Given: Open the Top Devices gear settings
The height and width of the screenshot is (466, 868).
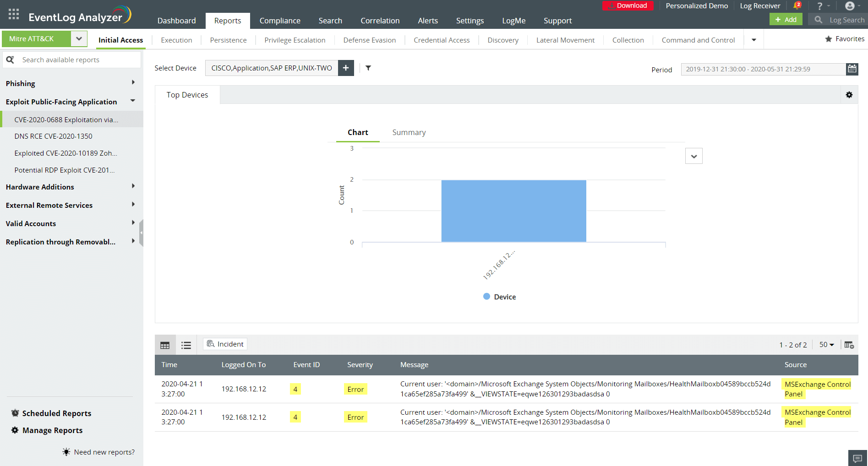Looking at the screenshot, I should click(x=849, y=95).
